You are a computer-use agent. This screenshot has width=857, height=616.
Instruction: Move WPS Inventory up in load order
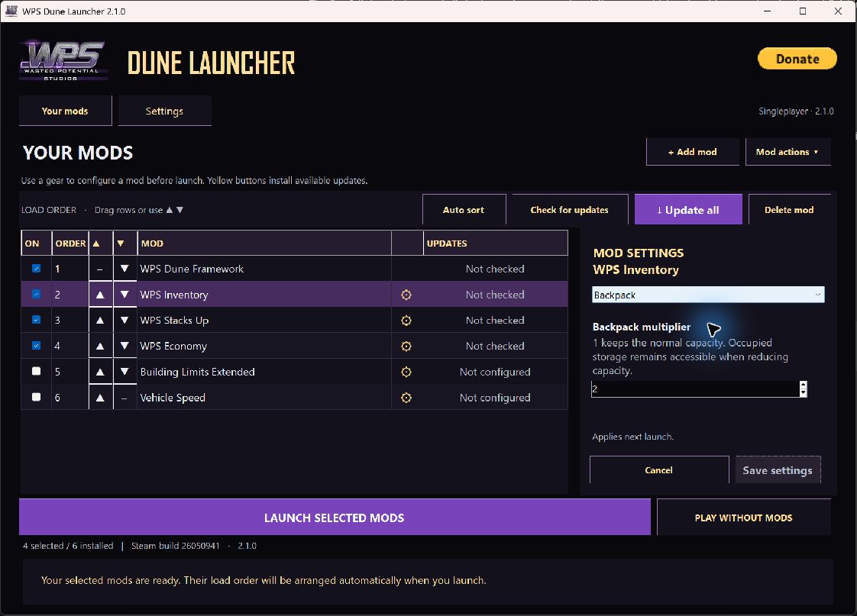pyautogui.click(x=100, y=295)
